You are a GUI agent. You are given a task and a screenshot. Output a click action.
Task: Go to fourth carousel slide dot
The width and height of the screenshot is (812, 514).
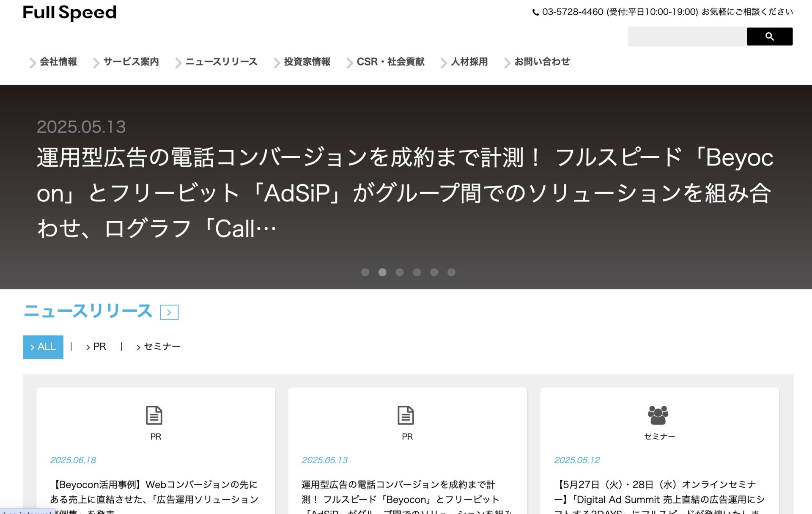pos(417,272)
